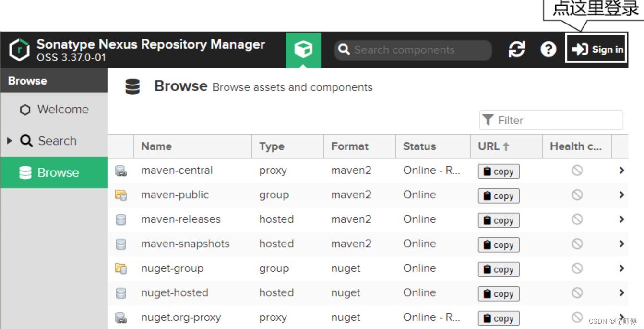The image size is (644, 329).
Task: Click the Sign in button
Action: 596,49
